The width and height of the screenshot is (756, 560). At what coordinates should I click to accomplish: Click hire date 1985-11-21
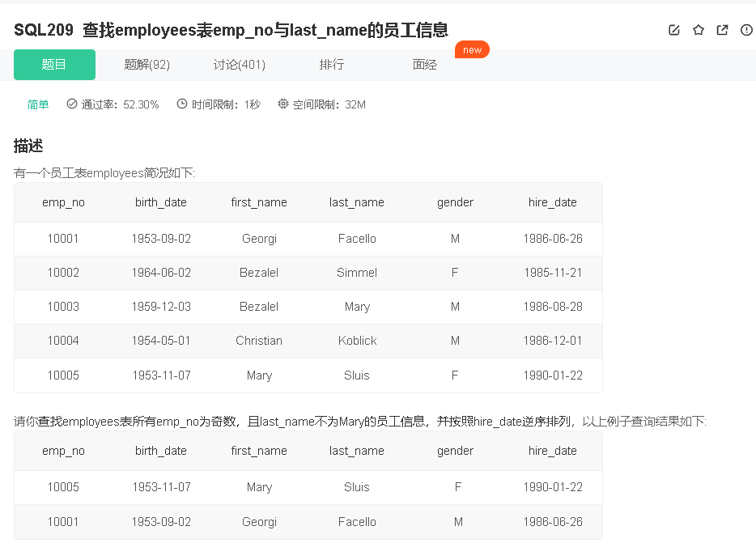point(553,273)
